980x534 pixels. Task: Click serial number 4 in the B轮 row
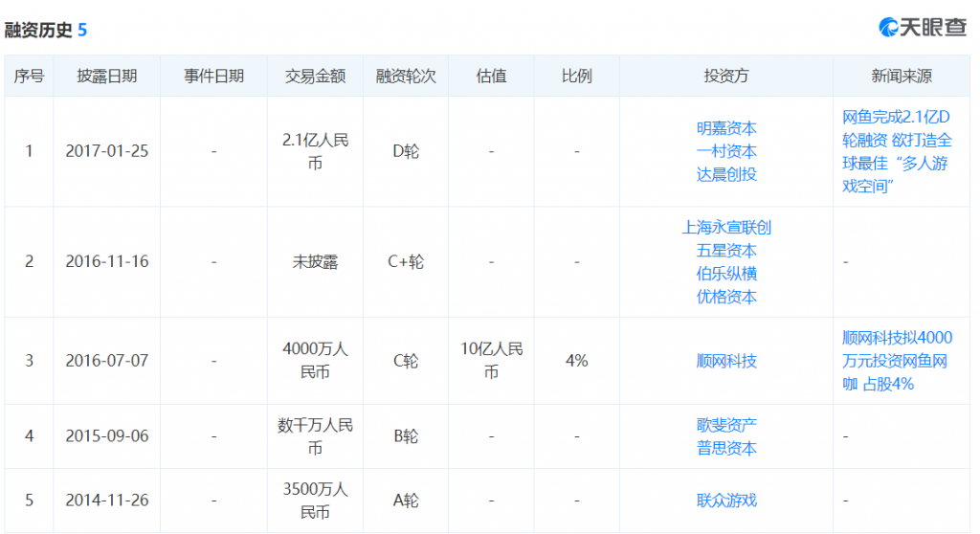point(29,435)
